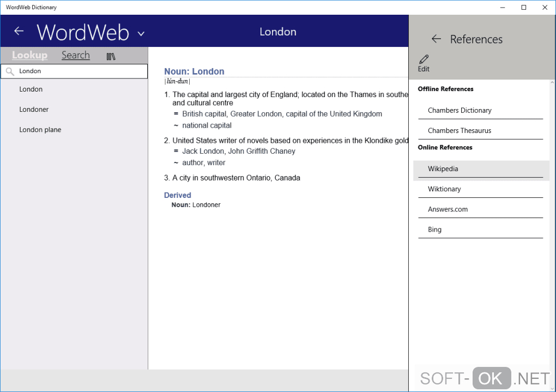Click the magnifier icon in lookup box
556x392 pixels.
pyautogui.click(x=10, y=71)
